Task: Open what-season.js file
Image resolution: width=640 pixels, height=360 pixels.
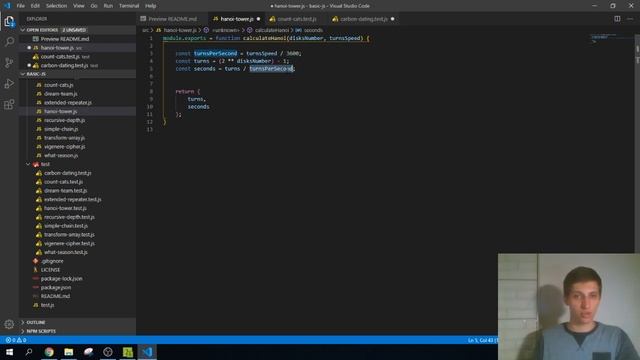Action: point(61,156)
